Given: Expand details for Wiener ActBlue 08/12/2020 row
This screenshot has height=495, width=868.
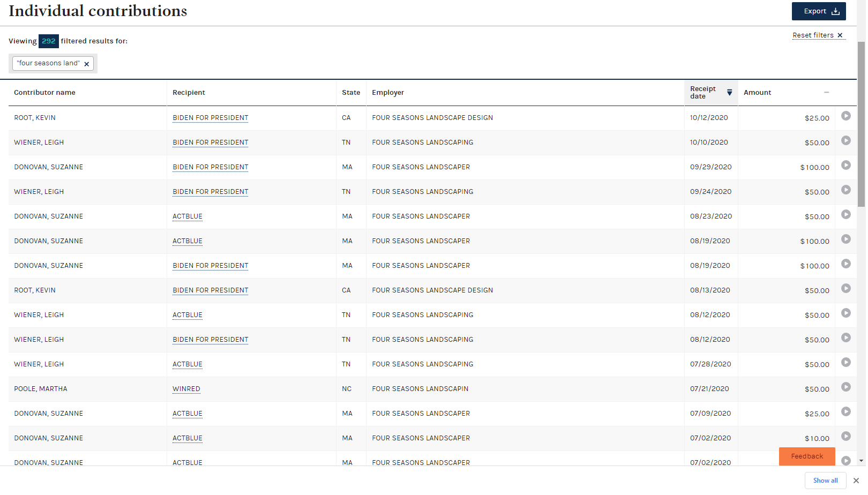Looking at the screenshot, I should pos(846,313).
